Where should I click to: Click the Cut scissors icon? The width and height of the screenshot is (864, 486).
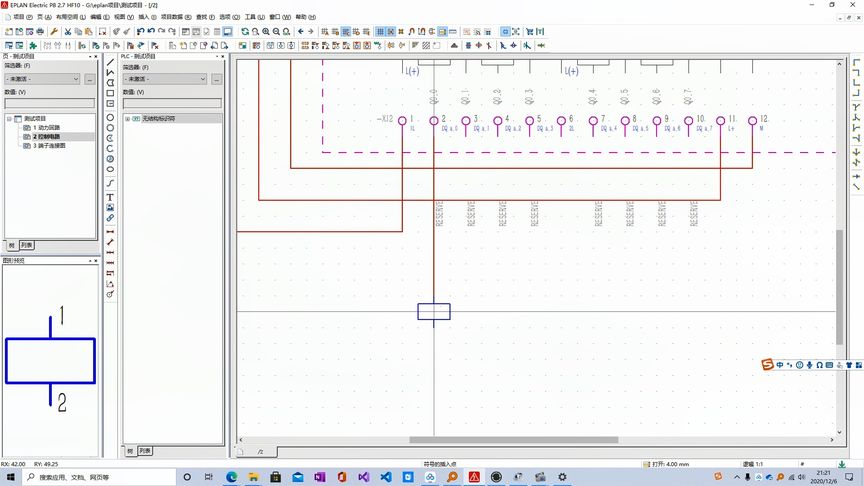click(x=68, y=31)
